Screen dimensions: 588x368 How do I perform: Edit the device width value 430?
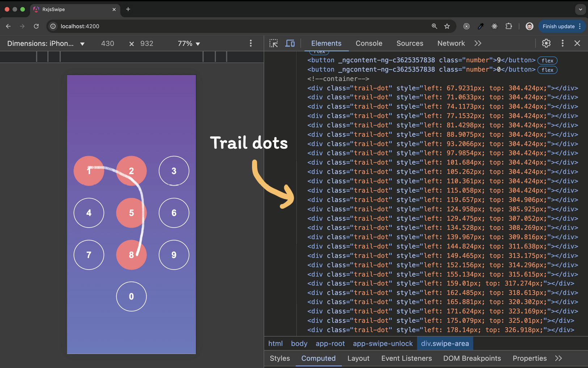pos(107,43)
